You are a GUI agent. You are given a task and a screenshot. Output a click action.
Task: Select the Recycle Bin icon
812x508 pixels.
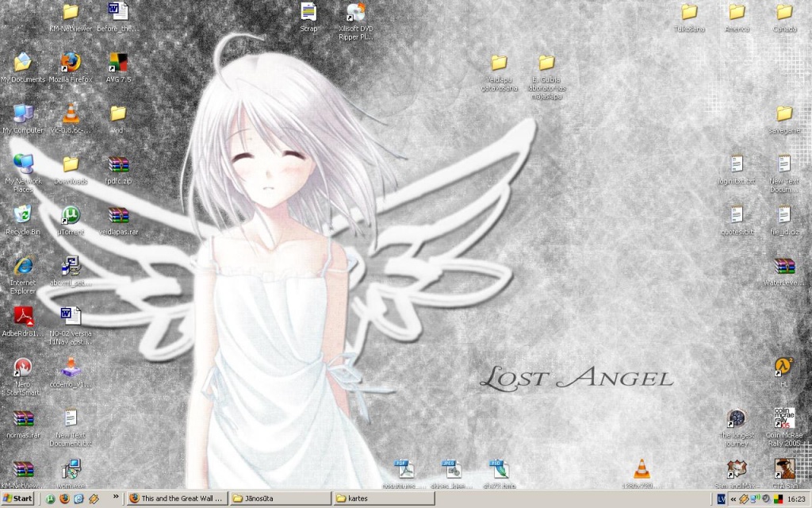(x=23, y=220)
